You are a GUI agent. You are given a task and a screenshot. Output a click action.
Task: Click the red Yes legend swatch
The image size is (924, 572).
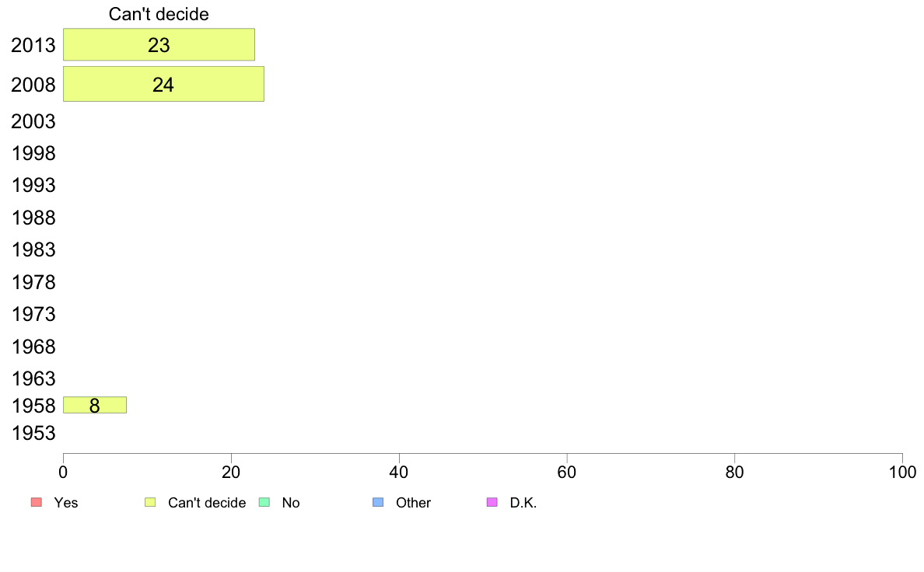(37, 502)
